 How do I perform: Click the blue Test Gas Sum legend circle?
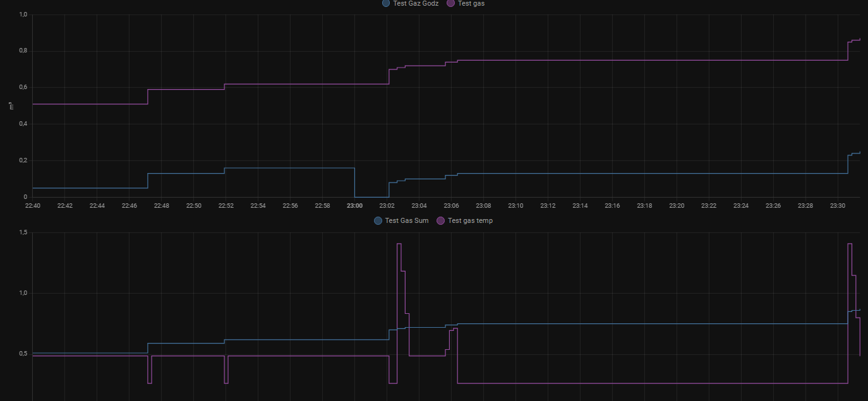(378, 220)
